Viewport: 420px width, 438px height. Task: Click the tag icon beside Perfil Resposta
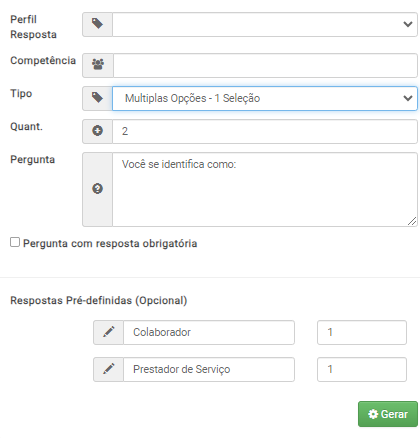tap(97, 24)
